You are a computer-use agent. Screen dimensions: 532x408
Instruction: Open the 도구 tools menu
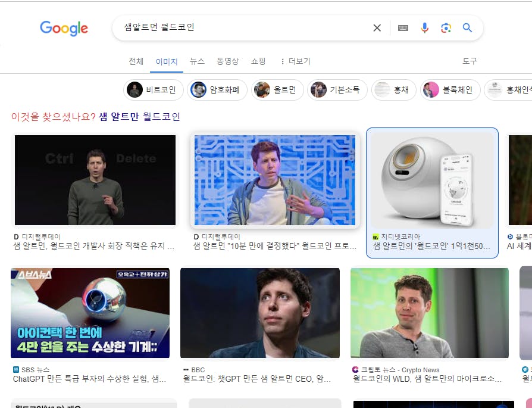point(470,61)
